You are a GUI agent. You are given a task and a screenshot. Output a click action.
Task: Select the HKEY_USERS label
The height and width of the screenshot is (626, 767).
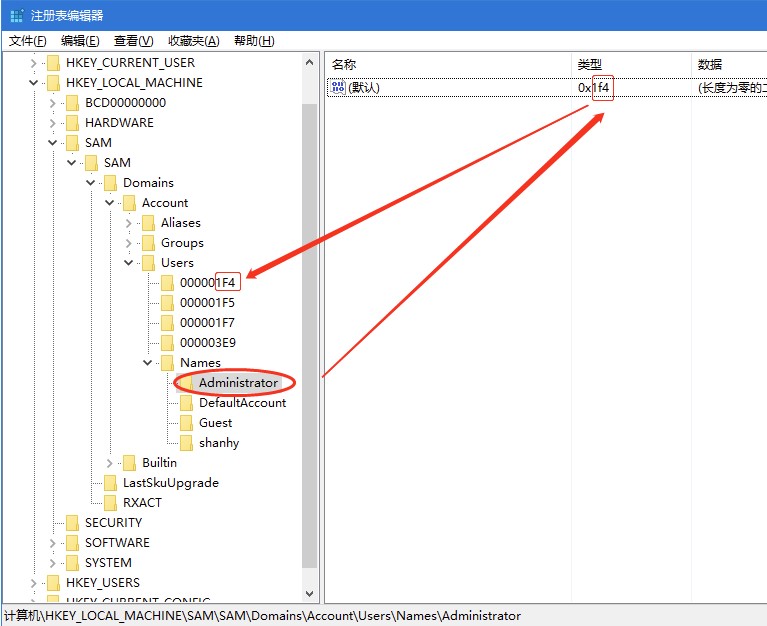(103, 583)
